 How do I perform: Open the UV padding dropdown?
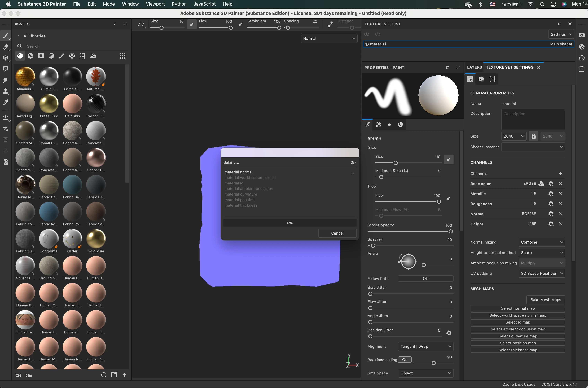coord(541,274)
